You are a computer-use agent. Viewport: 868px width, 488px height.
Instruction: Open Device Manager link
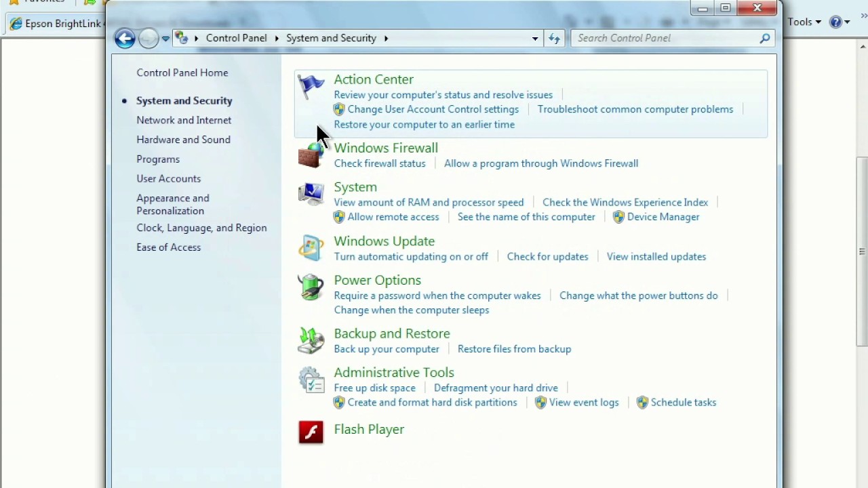663,217
